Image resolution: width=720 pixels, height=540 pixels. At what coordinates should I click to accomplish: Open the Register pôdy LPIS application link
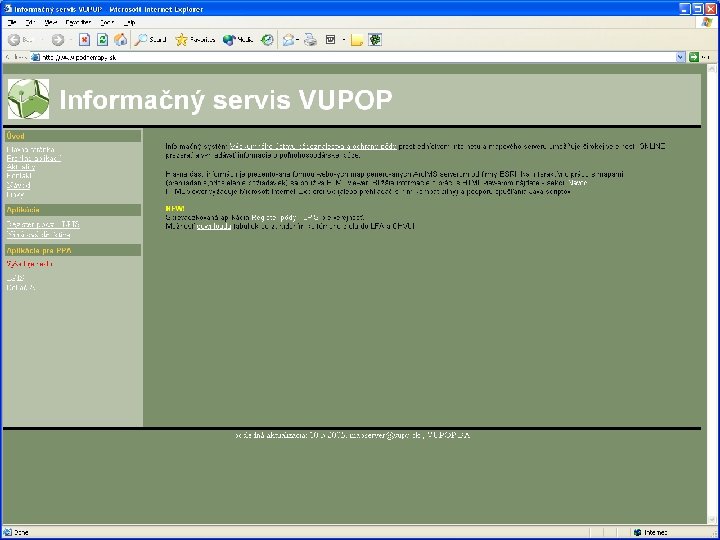(x=43, y=224)
